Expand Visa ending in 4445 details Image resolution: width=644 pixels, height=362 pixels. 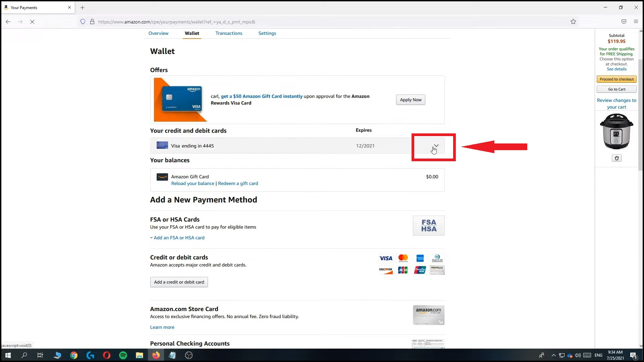pyautogui.click(x=436, y=146)
